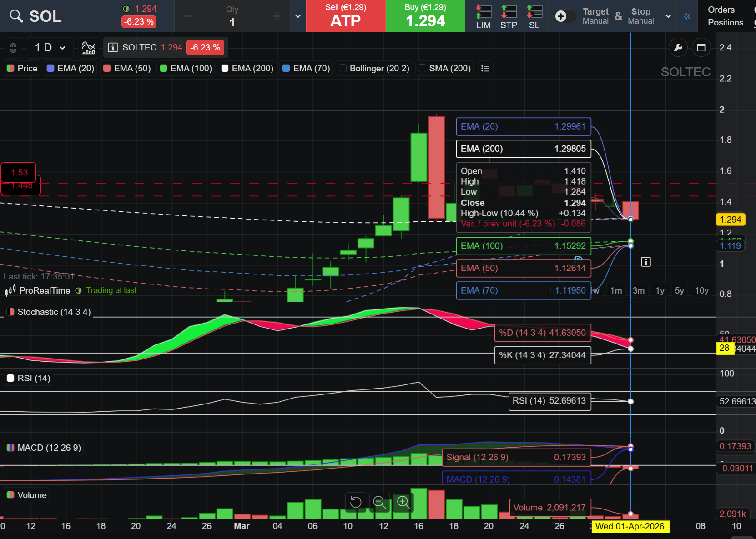Image resolution: width=756 pixels, height=539 pixels.
Task: Click the Buy 1.294 button
Action: click(425, 16)
